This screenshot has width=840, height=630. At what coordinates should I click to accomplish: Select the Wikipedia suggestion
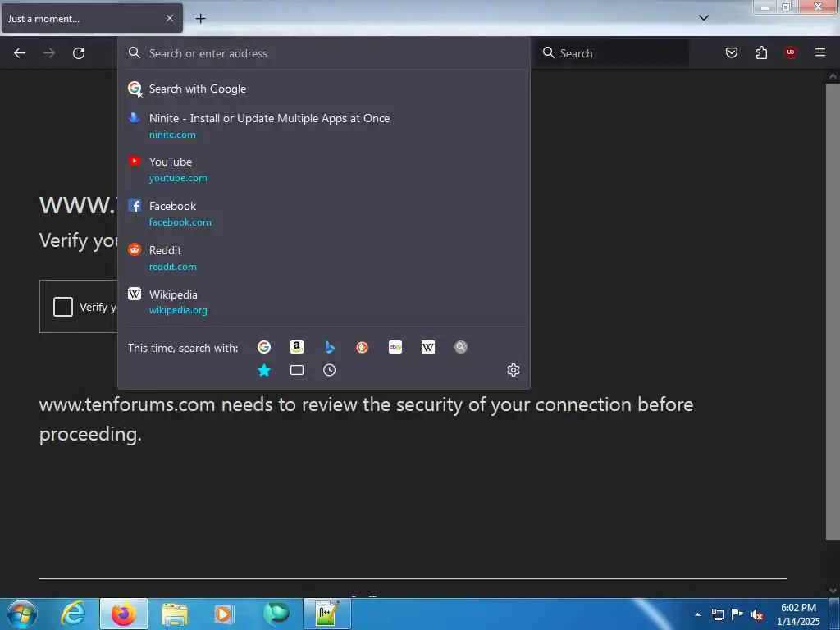323,302
